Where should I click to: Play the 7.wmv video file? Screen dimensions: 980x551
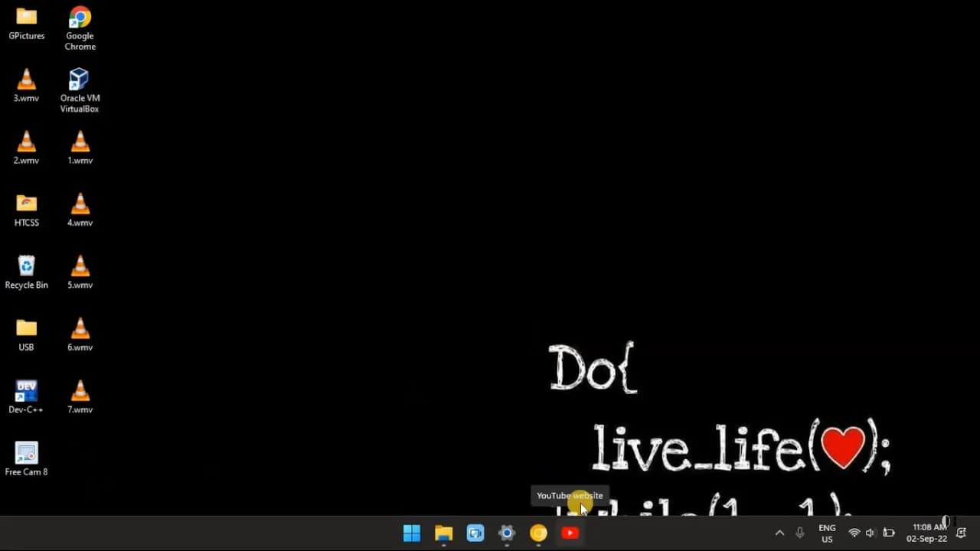point(80,390)
